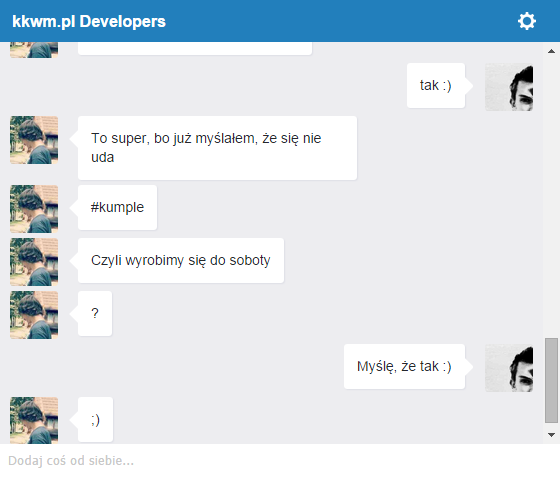
Task: Click the avatar next to 'tak :)' message
Action: click(509, 87)
